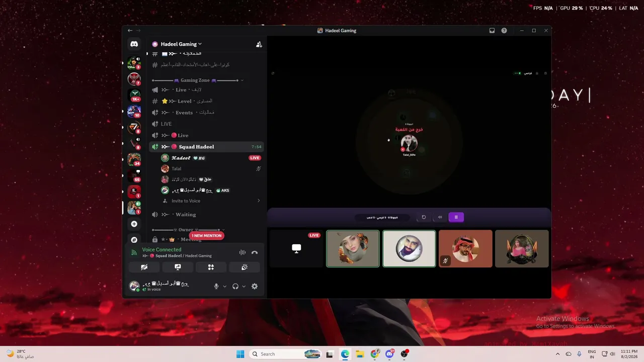Open File Explorer from the taskbar
644x362 pixels.
tap(360, 354)
